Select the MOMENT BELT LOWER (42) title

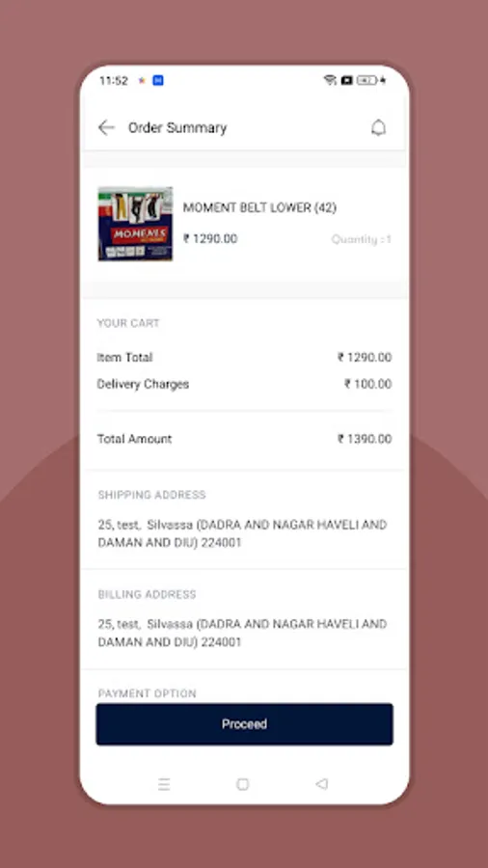pos(259,207)
